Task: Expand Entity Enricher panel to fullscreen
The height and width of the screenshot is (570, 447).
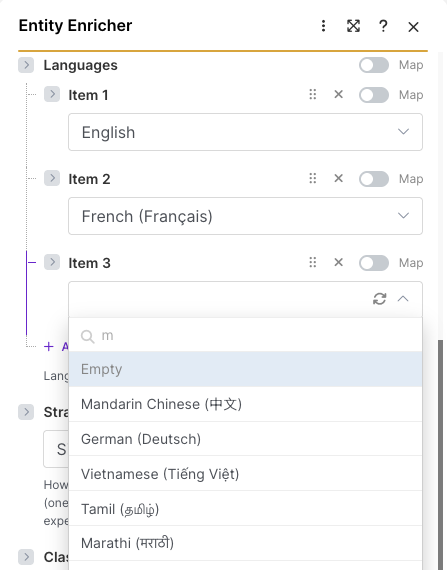Action: coord(353,26)
